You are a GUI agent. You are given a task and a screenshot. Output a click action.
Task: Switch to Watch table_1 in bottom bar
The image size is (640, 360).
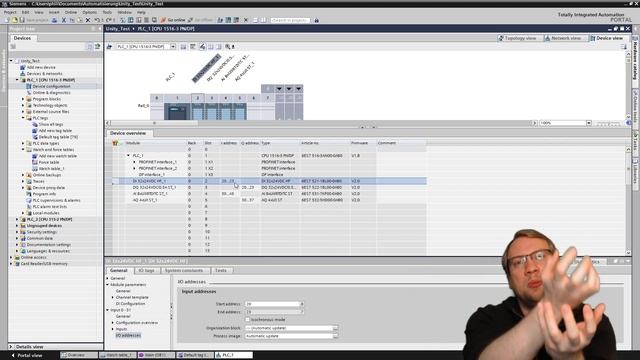117,356
